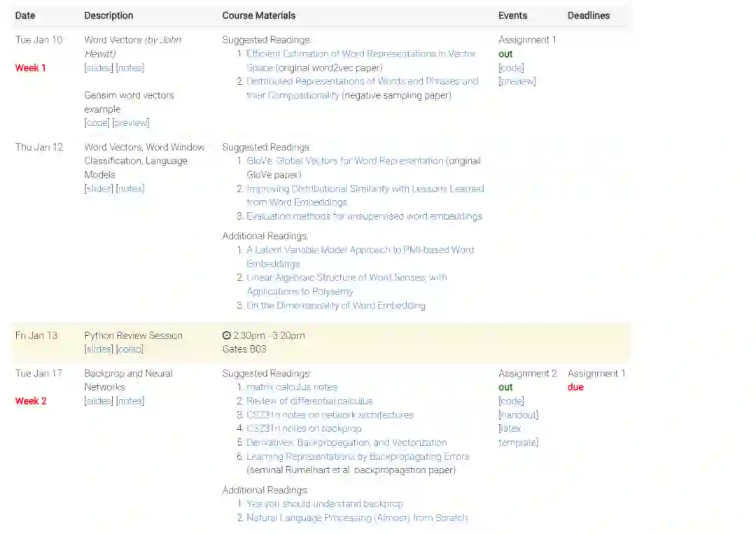
Task: Open the Assignment 1 code link
Action: tap(511, 68)
